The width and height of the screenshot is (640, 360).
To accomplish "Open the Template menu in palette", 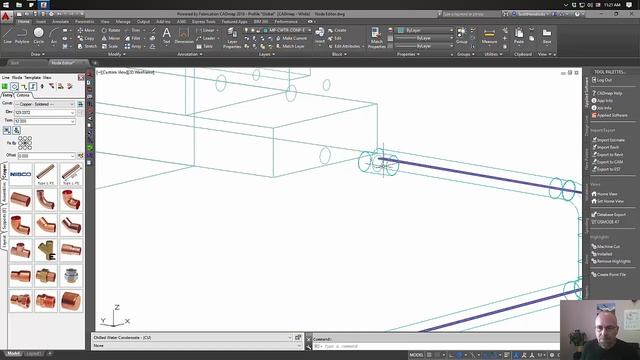I will (33, 77).
